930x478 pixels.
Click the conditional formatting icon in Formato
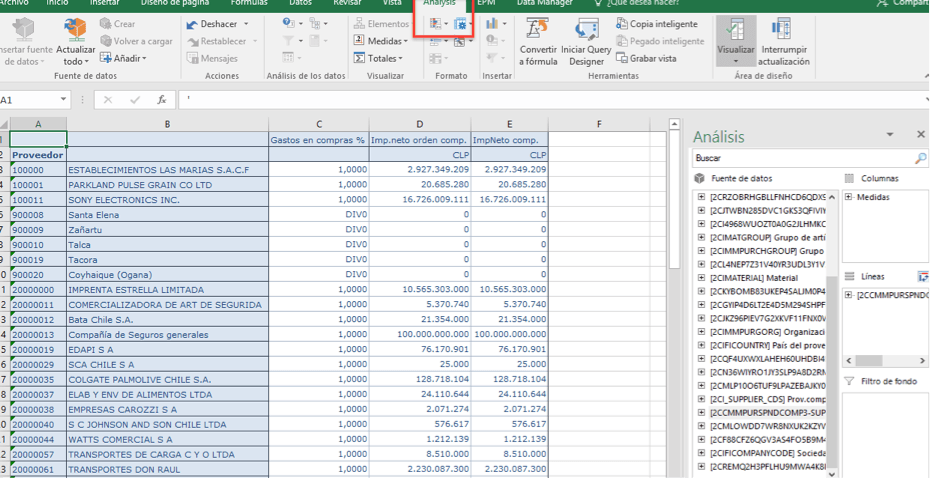435,24
